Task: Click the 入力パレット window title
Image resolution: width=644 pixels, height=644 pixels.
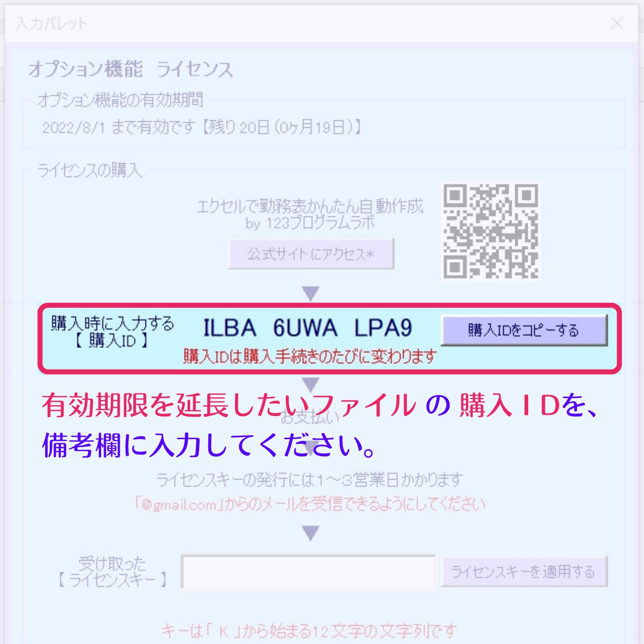Action: click(x=51, y=23)
